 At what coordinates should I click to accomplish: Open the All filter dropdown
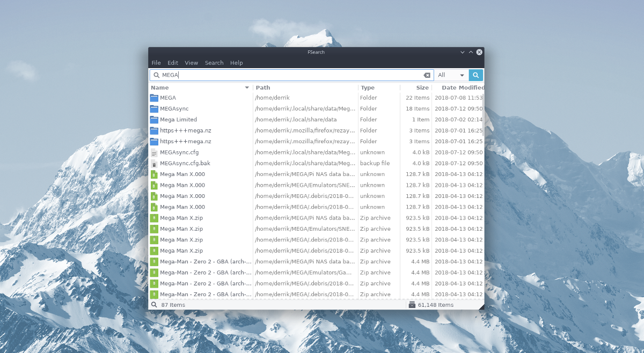[451, 75]
